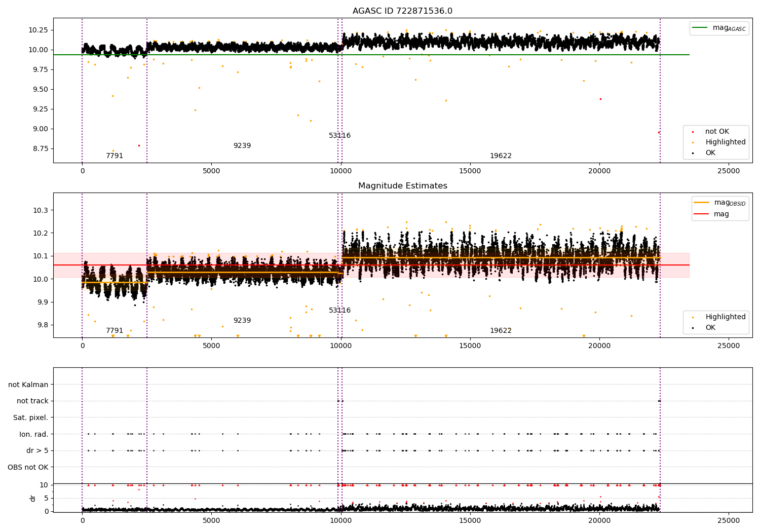Image resolution: width=760 pixels, height=532 pixels.
Task: Click the red 'not OK' legend marker
Action: 693,132
